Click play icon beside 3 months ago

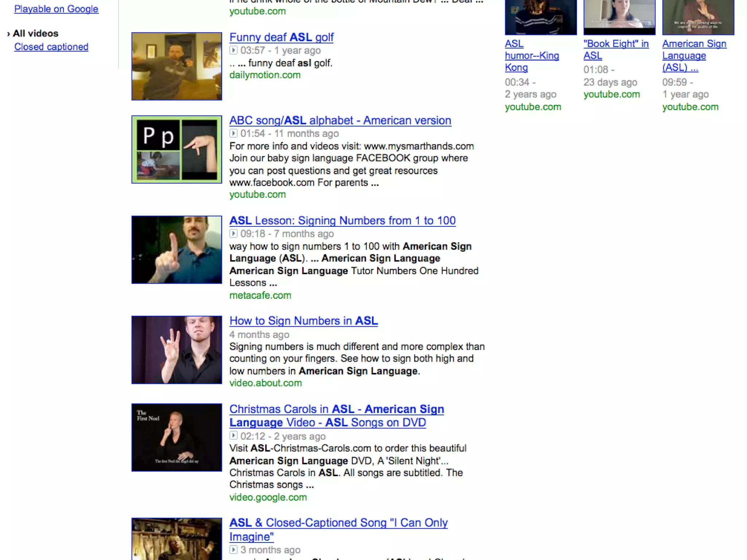point(233,549)
